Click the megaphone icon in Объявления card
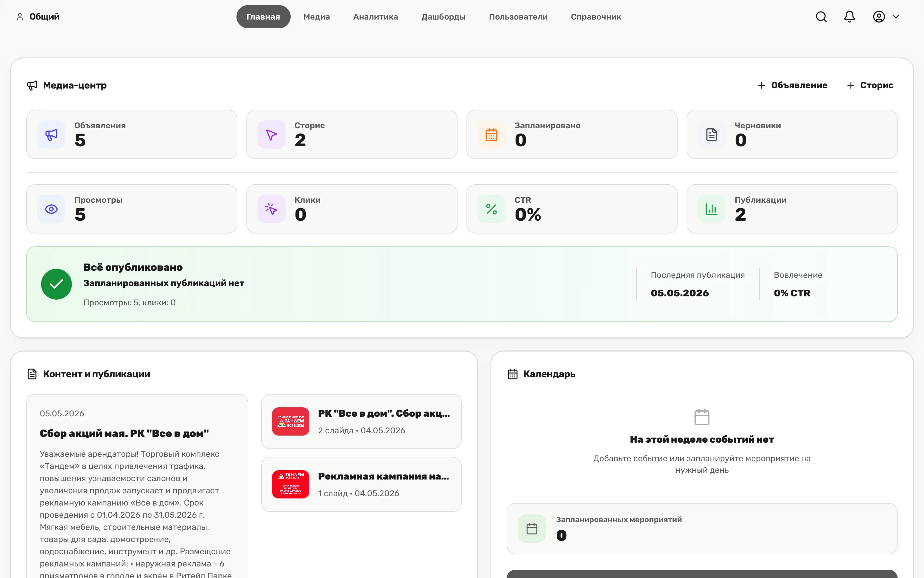 51,135
